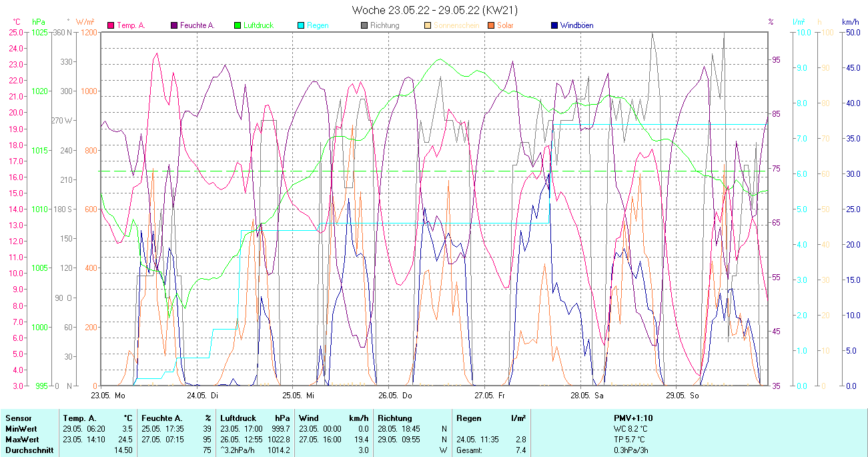Click the 'Richtung' legend label above the chart
The image size is (868, 457).
pos(385,25)
